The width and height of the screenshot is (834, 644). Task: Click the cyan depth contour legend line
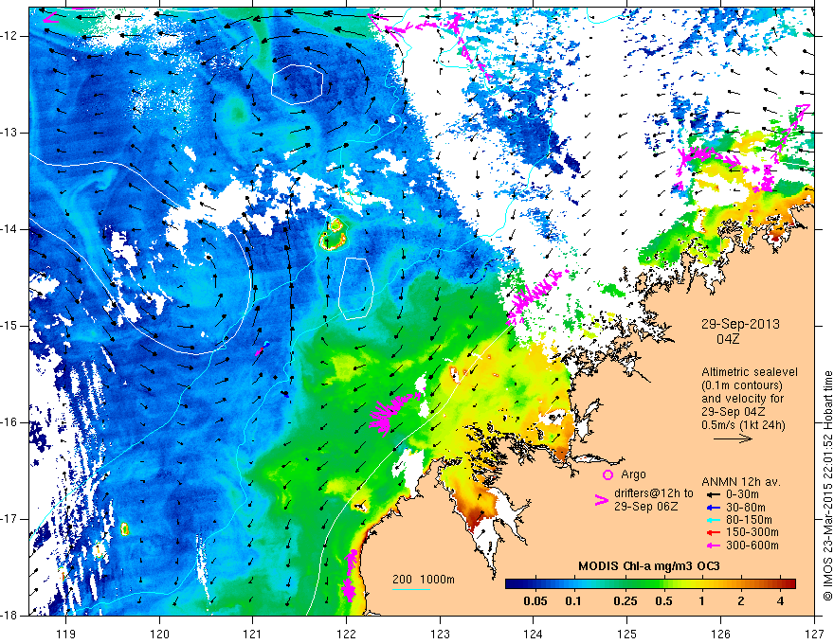coord(411,589)
